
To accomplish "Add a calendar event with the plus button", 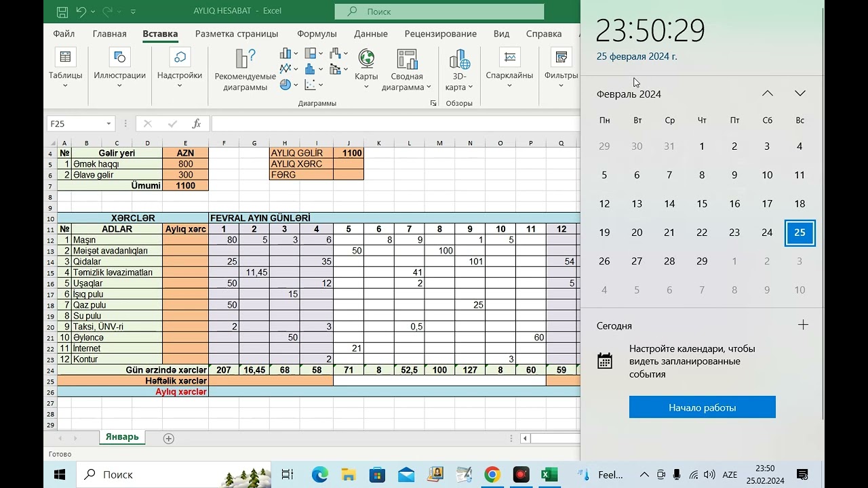I will pos(803,325).
